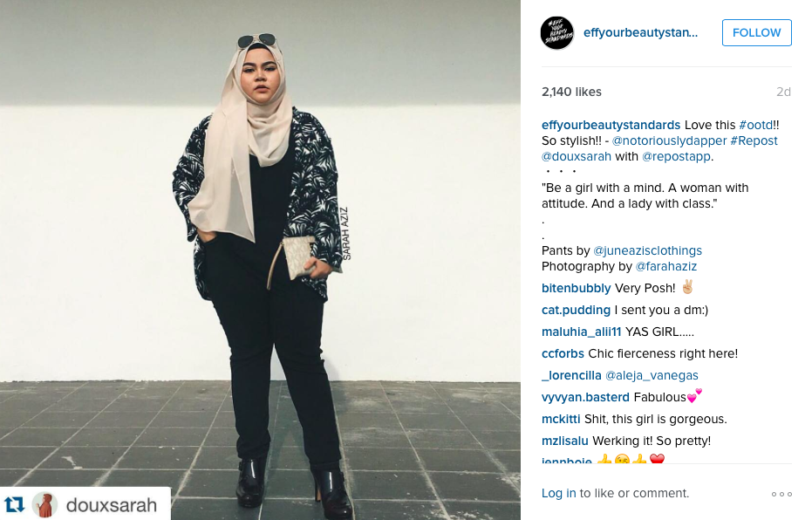Open the effyourbeautystan... username in the header
The height and width of the screenshot is (520, 812).
(x=640, y=32)
